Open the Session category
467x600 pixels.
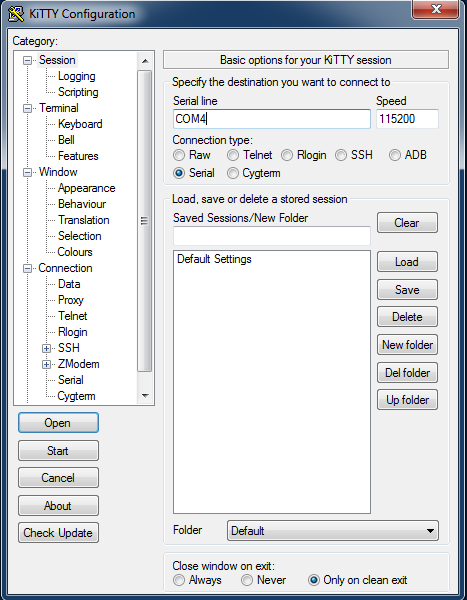(57, 60)
